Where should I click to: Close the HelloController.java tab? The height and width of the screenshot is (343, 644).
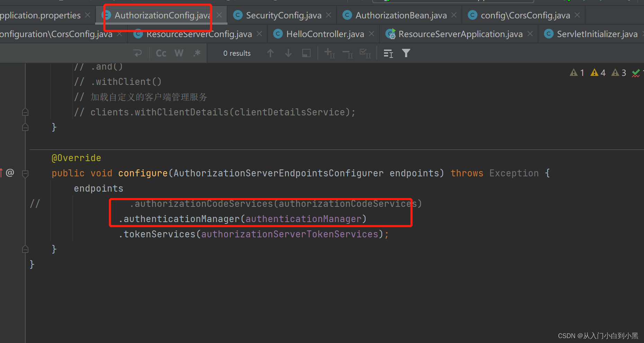click(x=372, y=34)
